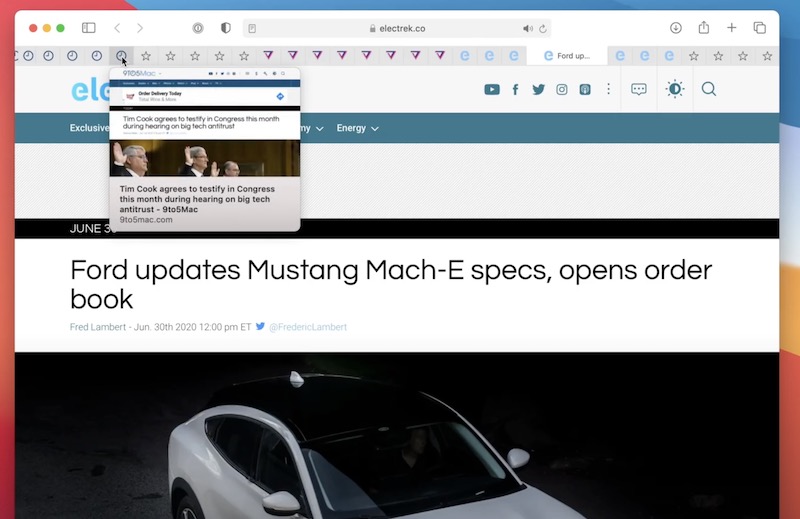Reload the electrek.co page
Image resolution: width=800 pixels, height=519 pixels.
coord(543,29)
